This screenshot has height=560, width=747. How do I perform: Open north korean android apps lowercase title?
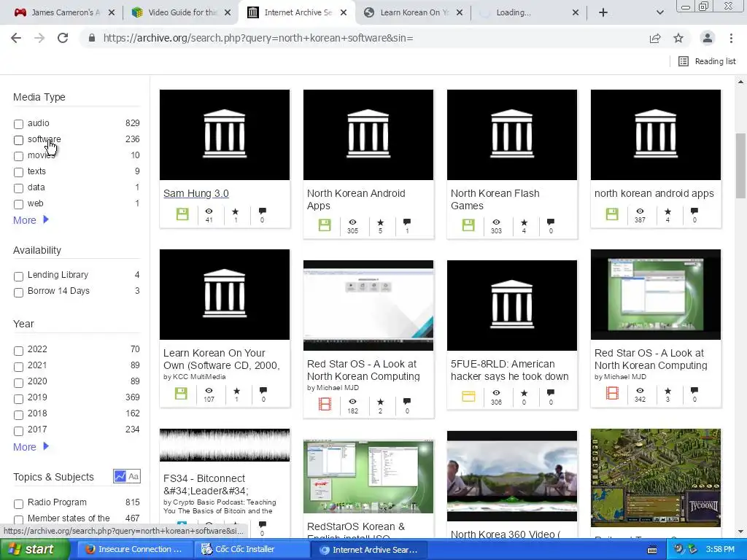click(x=654, y=193)
